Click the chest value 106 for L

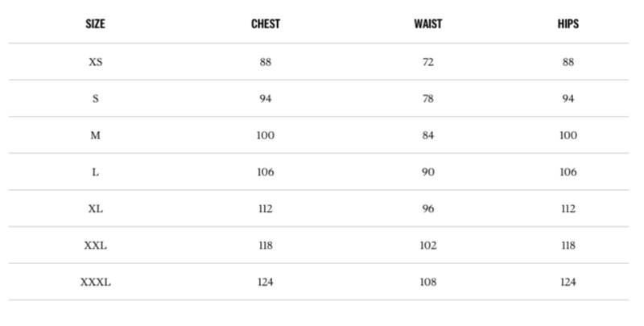tap(266, 172)
